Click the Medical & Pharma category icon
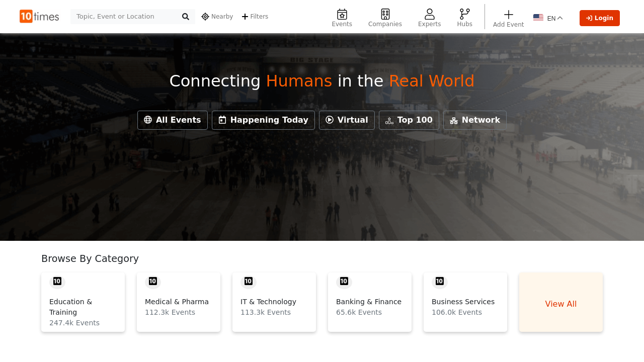The image size is (644, 362). point(153,281)
